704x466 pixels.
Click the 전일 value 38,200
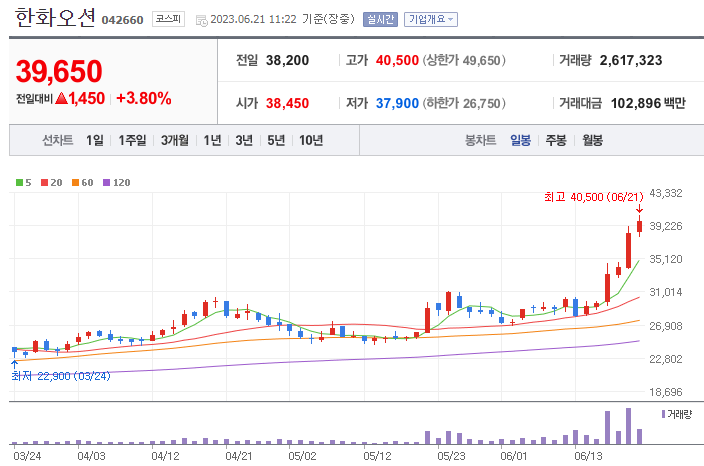coord(287,60)
